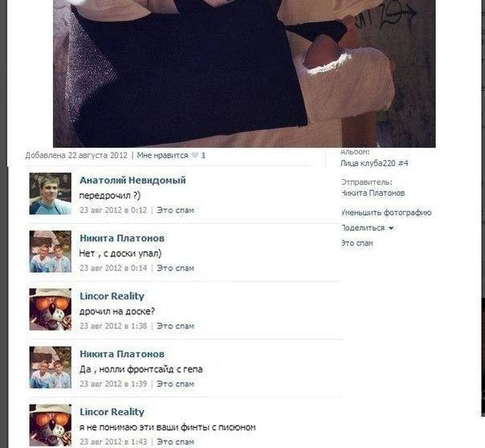The width and height of the screenshot is (485, 448).
Task: Open Никита Платонов's avatar on the 1:39 comment
Action: [x=50, y=367]
